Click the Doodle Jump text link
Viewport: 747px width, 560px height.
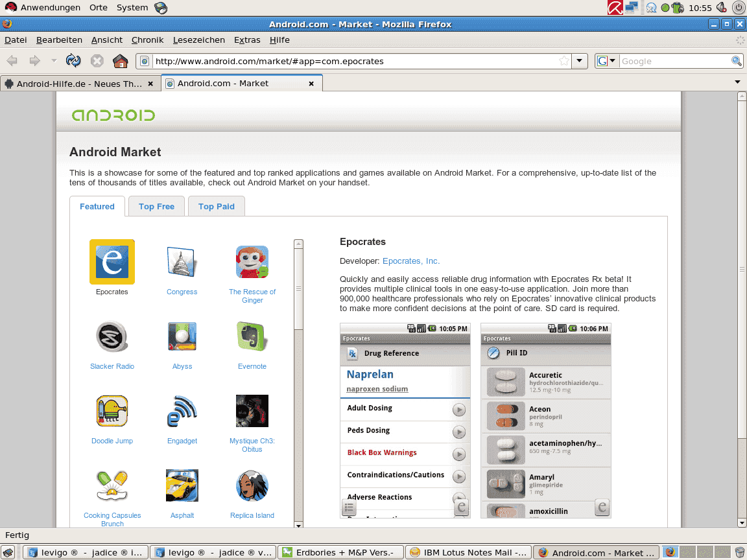[x=112, y=441]
